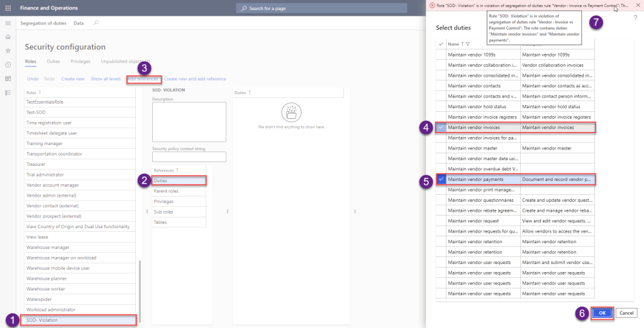Expand the hamburger navigation pane
Image resolution: width=644 pixels, height=328 pixels.
point(8,23)
